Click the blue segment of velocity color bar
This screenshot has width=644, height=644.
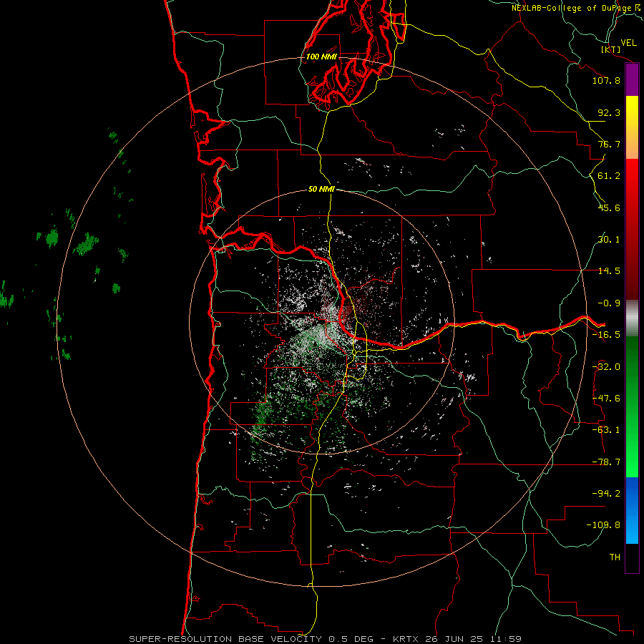pyautogui.click(x=632, y=510)
